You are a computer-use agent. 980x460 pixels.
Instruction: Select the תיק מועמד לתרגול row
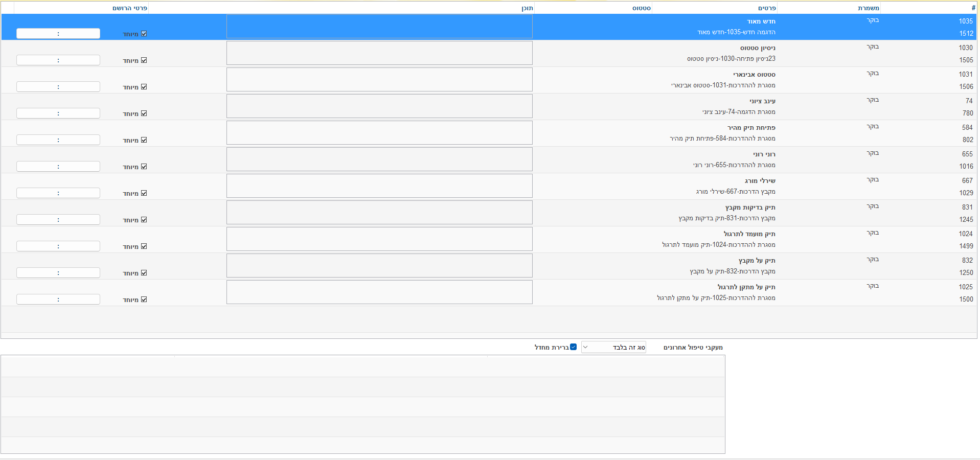(749, 234)
